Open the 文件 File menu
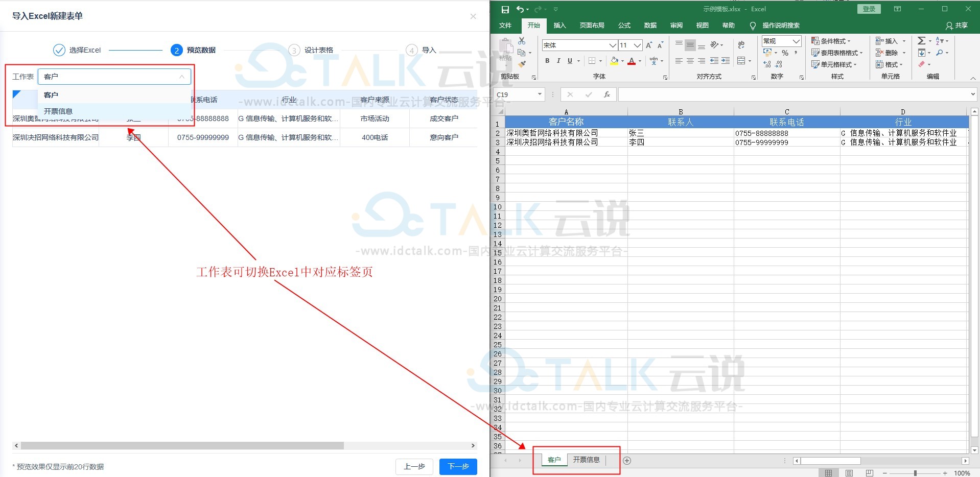Image resolution: width=980 pixels, height=477 pixels. (x=505, y=26)
